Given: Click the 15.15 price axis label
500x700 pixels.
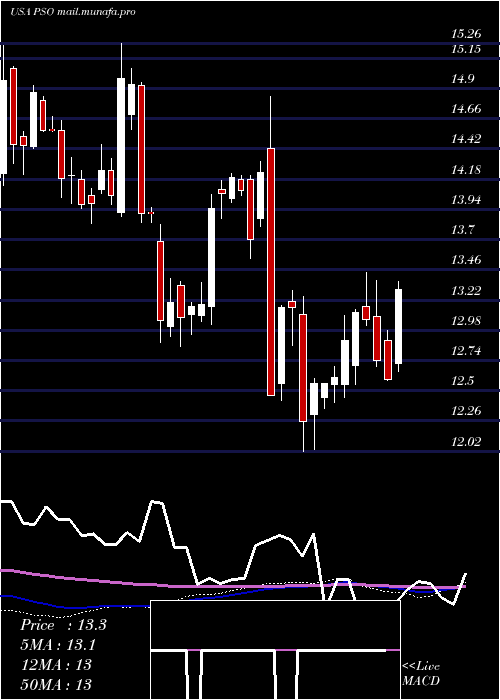Looking at the screenshot, I should click(465, 49).
